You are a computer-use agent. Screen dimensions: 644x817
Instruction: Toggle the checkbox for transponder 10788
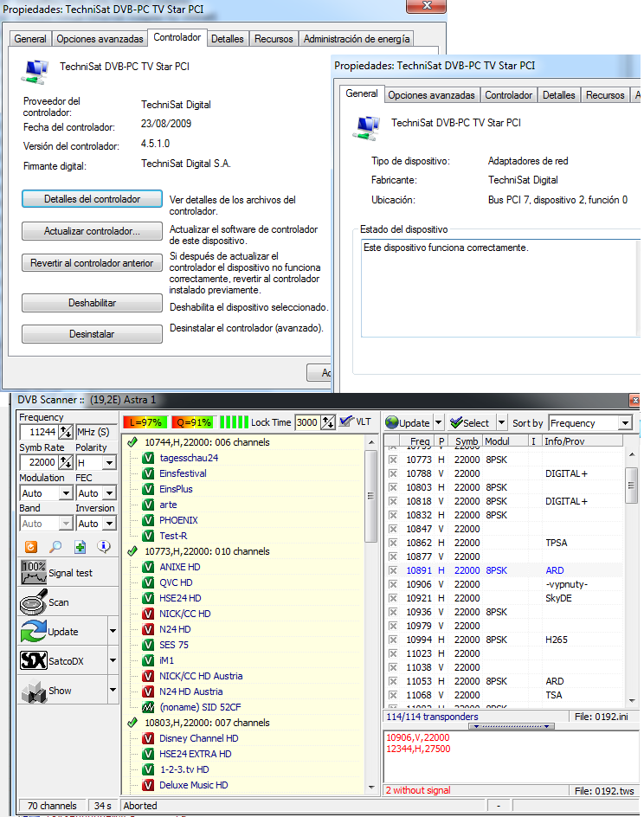pyautogui.click(x=393, y=473)
